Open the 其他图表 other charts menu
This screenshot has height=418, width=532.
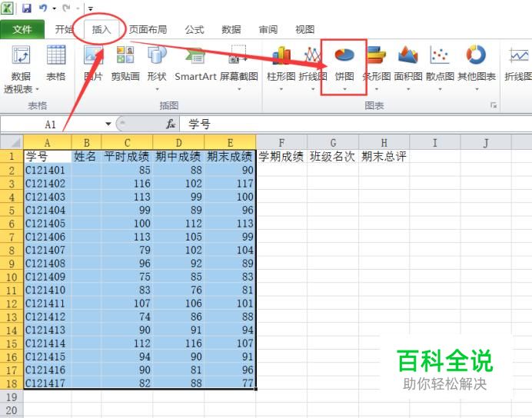coord(477,68)
